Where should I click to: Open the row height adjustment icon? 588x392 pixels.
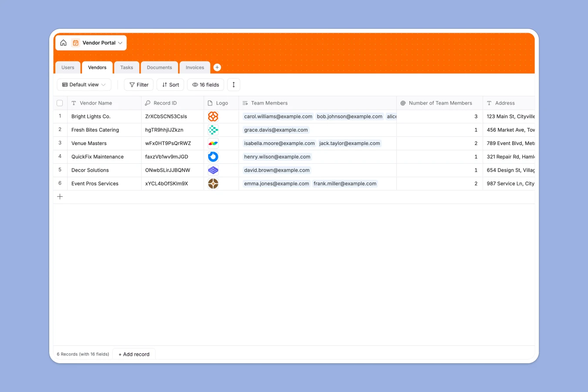(x=233, y=84)
